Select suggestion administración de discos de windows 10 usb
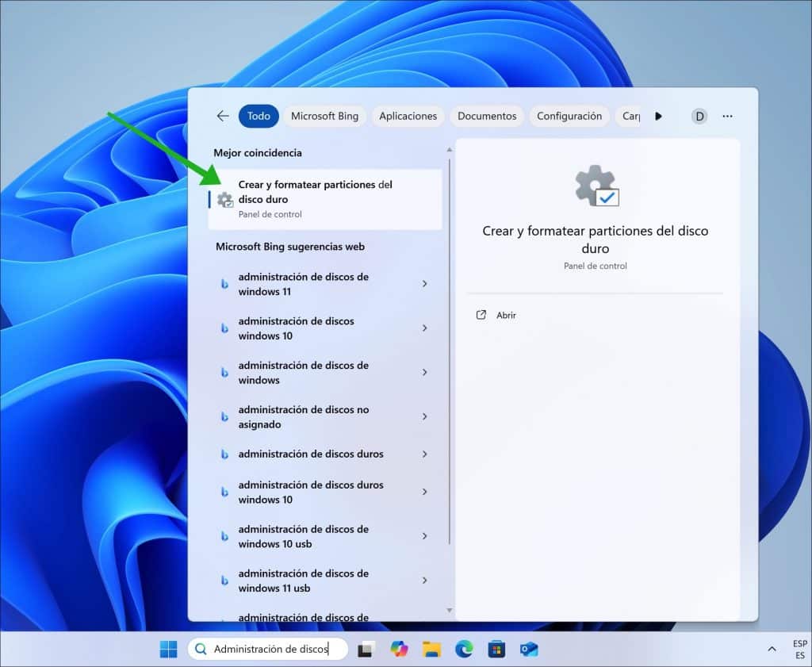812x667 pixels. click(325, 536)
